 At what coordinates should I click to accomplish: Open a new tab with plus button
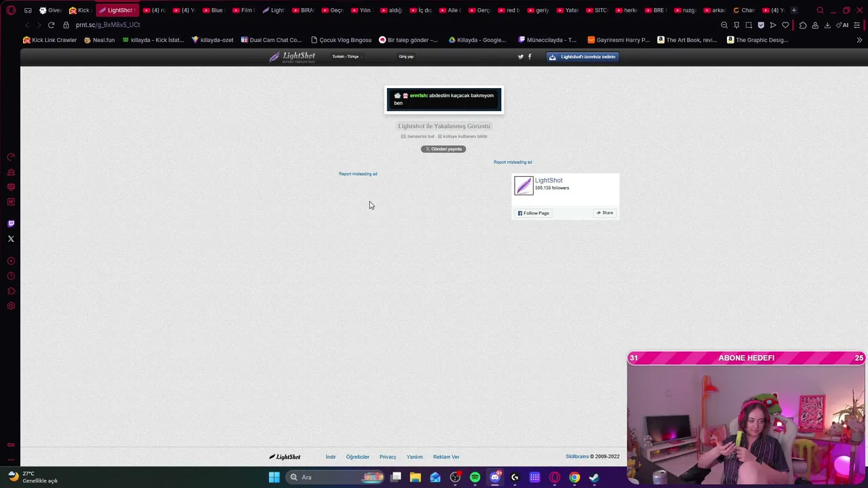[x=794, y=10]
